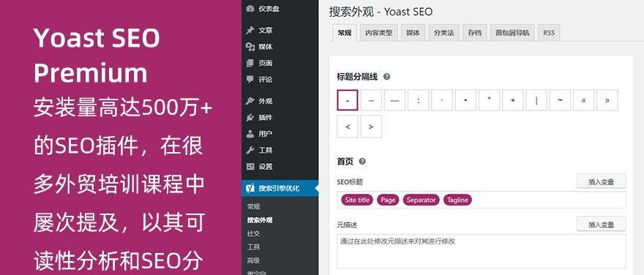The image size is (644, 275).
Task: Click the Yoast 搜索引擎优化 logo icon
Action: (x=250, y=189)
